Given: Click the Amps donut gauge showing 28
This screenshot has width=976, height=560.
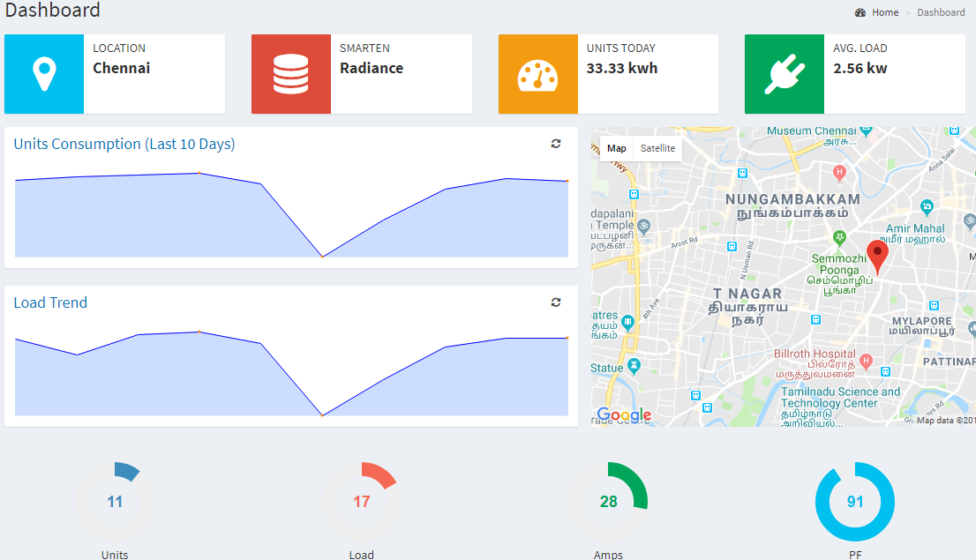Looking at the screenshot, I should pyautogui.click(x=608, y=502).
